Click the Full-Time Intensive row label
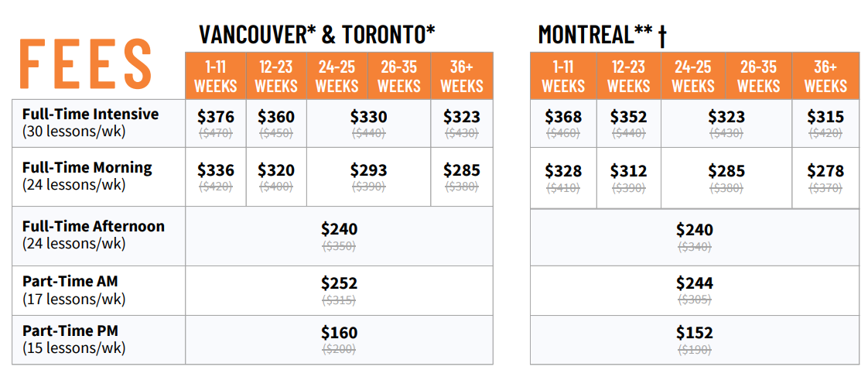 pos(91,122)
